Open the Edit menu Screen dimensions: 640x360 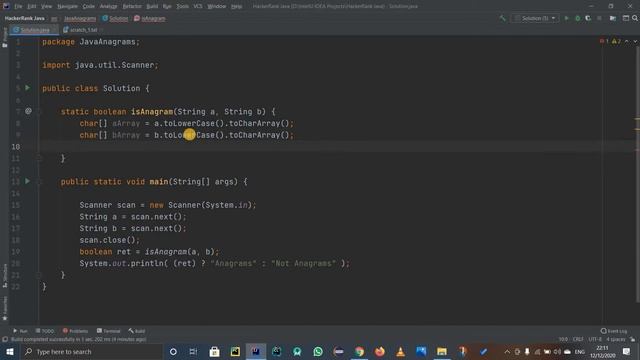31,6
